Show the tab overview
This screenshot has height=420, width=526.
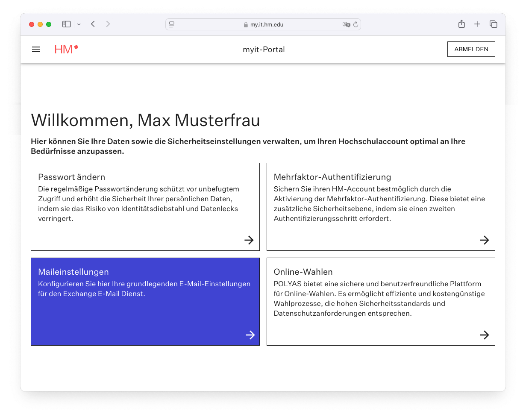(x=493, y=24)
